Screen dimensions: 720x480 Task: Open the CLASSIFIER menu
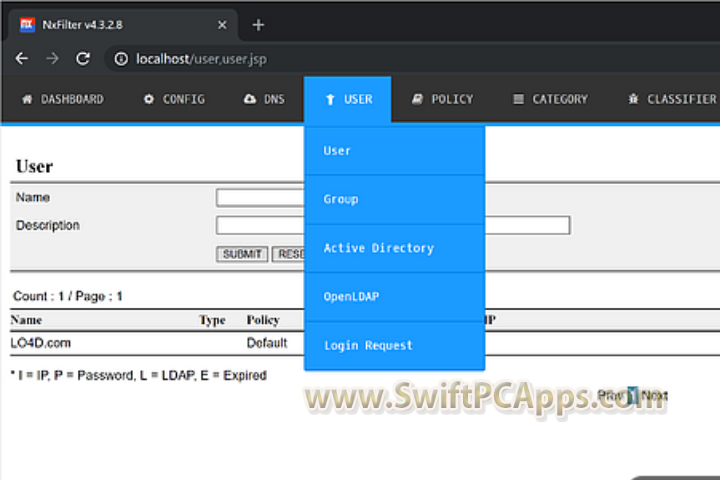pos(673,99)
